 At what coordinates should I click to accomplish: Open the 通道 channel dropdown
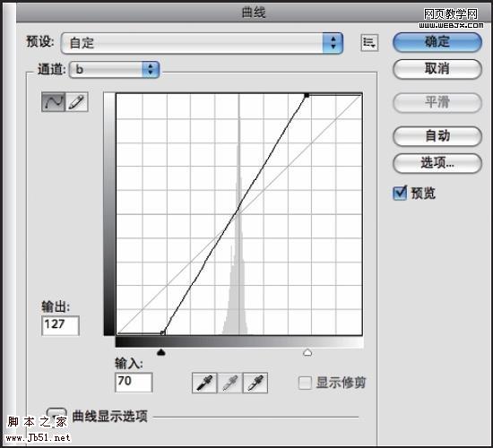click(x=114, y=70)
